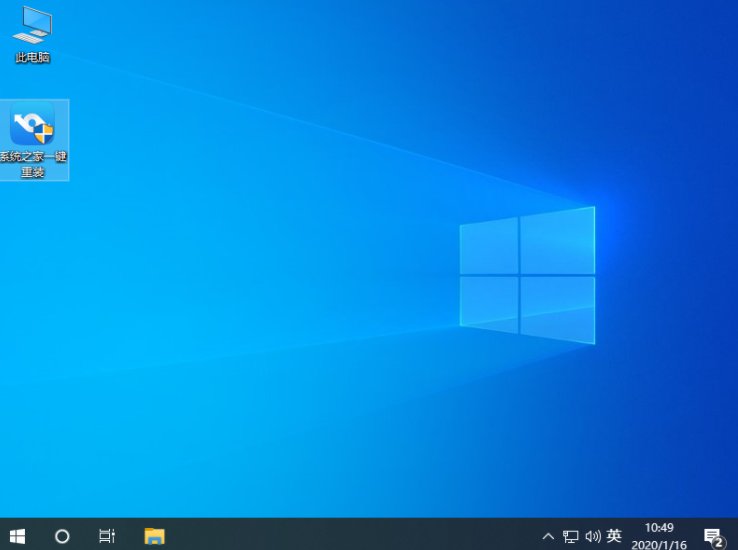Open the network status tray icon
Viewport: 738px width, 550px height.
coord(571,536)
